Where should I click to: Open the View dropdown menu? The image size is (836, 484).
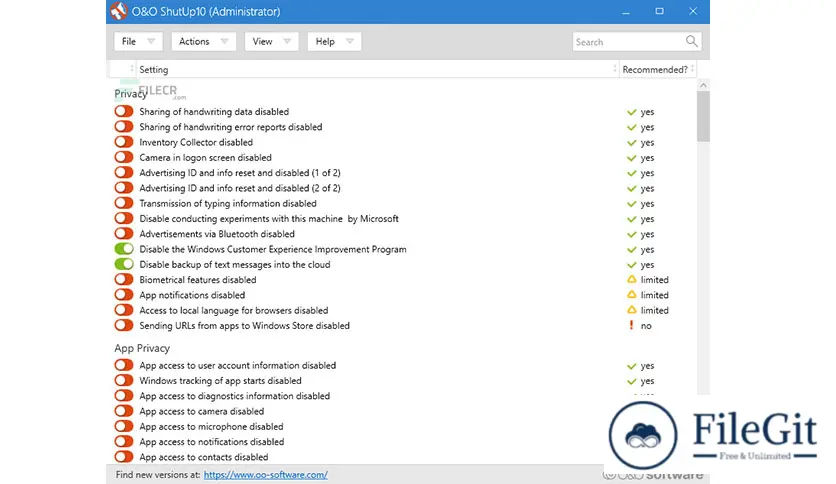[271, 41]
